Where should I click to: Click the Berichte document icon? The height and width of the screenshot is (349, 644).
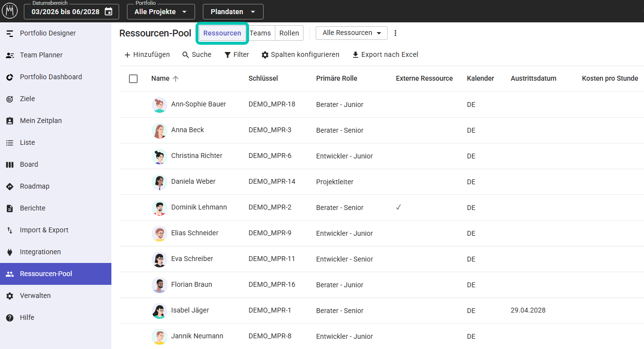coord(10,209)
